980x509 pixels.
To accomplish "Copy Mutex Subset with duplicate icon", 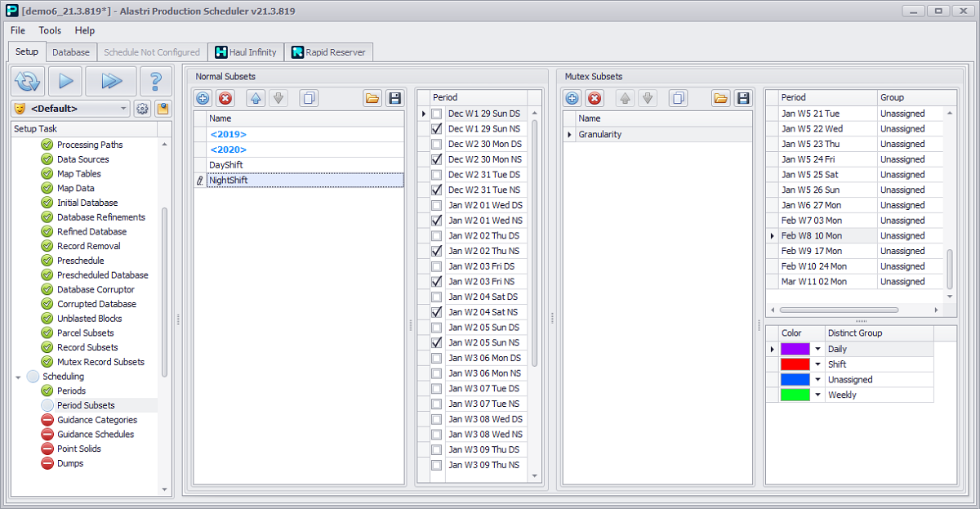I will pyautogui.click(x=677, y=98).
